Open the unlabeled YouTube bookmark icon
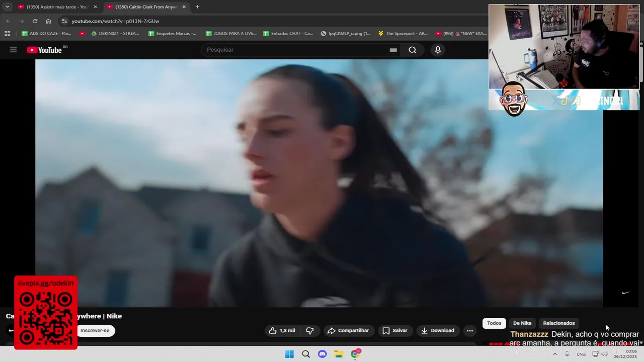 tap(82, 34)
